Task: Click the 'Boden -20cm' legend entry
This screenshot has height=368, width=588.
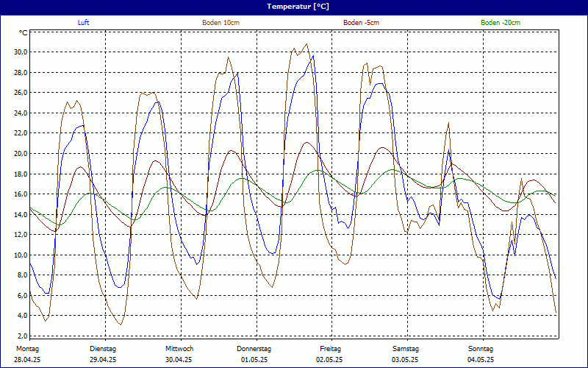Action: click(500, 23)
